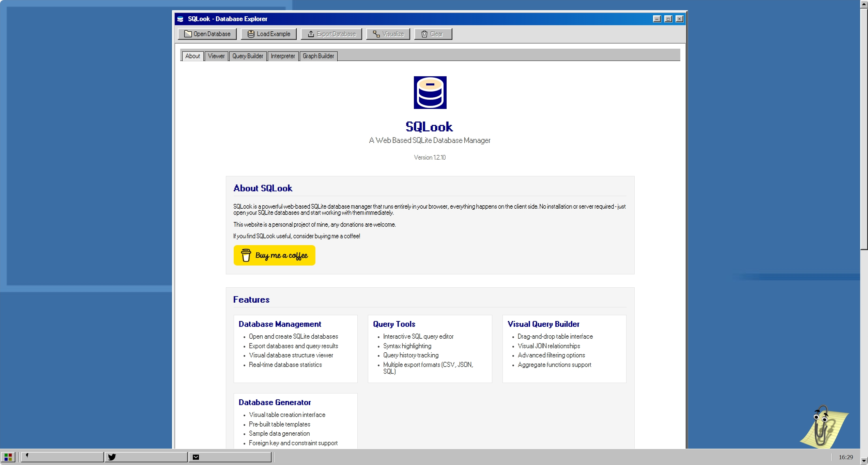The width and height of the screenshot is (868, 465).
Task: Click the Clear trash can icon
Action: 424,34
